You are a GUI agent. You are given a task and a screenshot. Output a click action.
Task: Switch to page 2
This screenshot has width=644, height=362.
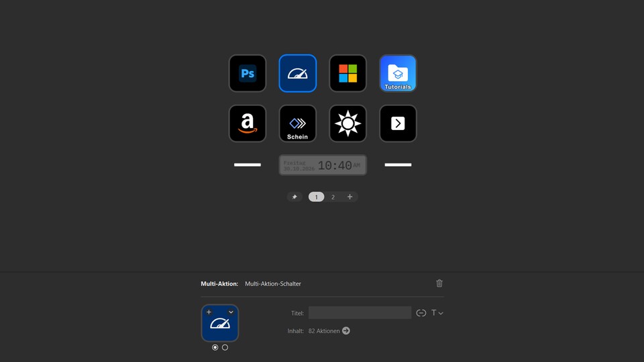coord(333,197)
